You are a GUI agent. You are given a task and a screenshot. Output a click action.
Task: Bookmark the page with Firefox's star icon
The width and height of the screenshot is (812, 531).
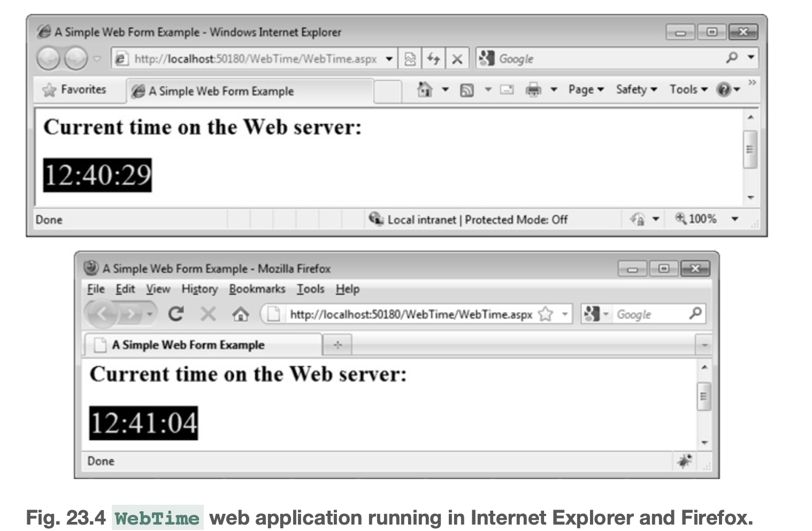coord(546,315)
